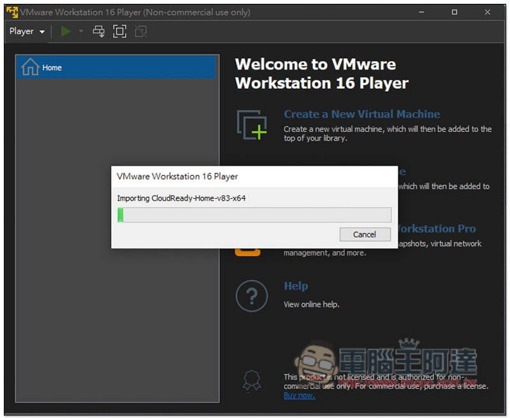
Task: Maximize the VMware Player window
Action: coord(455,12)
